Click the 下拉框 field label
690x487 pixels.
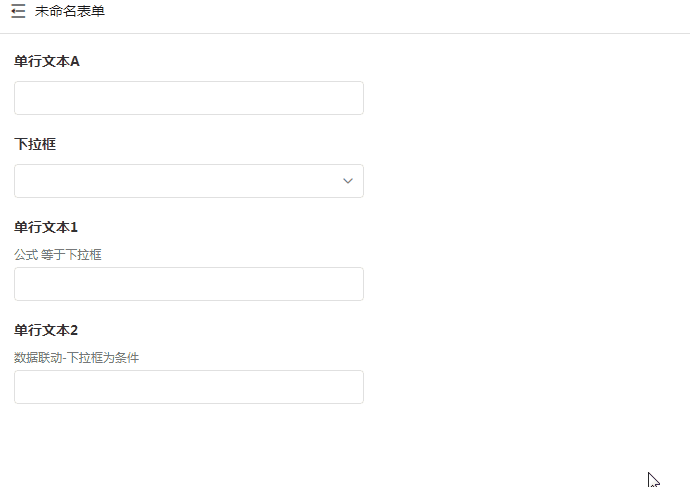point(35,144)
